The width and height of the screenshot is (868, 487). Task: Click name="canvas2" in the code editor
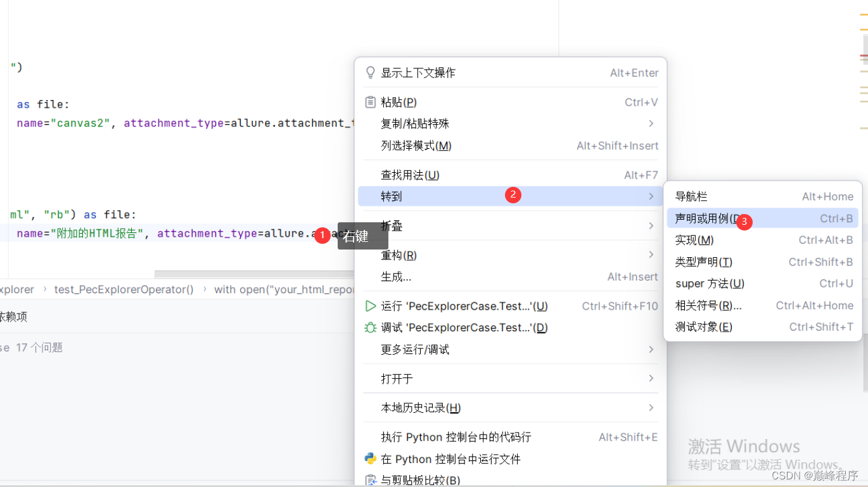click(x=64, y=123)
